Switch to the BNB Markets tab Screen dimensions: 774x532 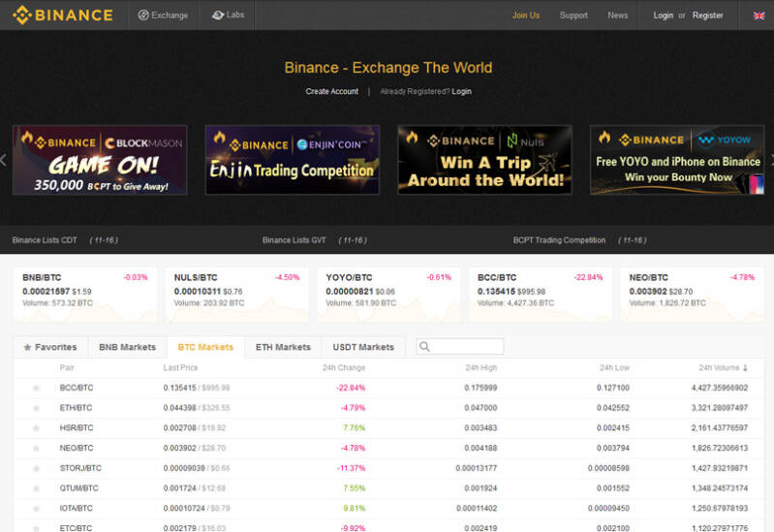(x=127, y=347)
